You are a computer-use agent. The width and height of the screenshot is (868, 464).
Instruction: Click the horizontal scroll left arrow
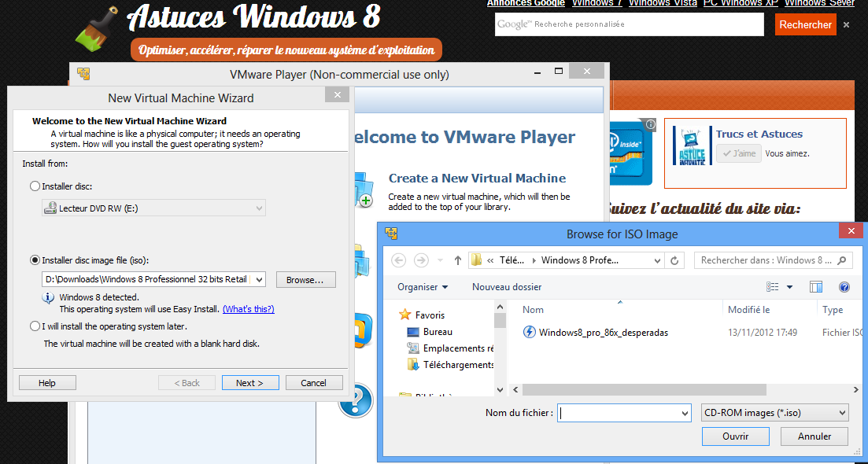[x=515, y=390]
